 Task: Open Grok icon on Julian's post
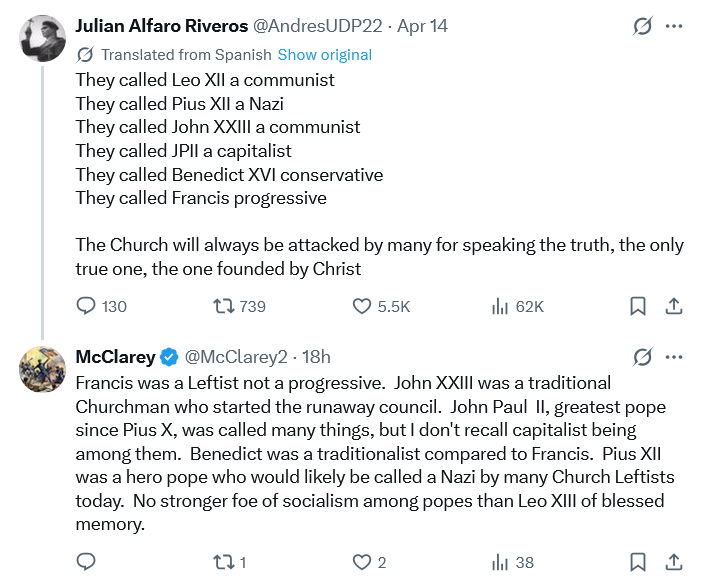click(643, 26)
